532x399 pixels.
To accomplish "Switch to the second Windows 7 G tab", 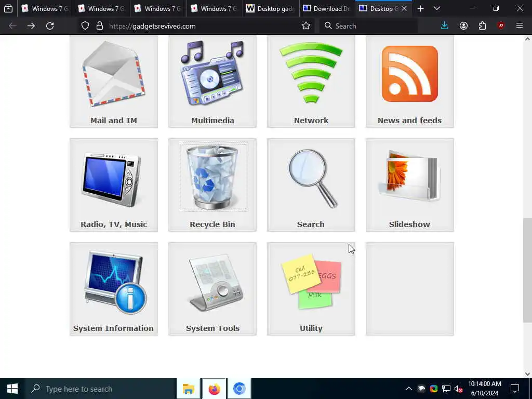I will (101, 8).
